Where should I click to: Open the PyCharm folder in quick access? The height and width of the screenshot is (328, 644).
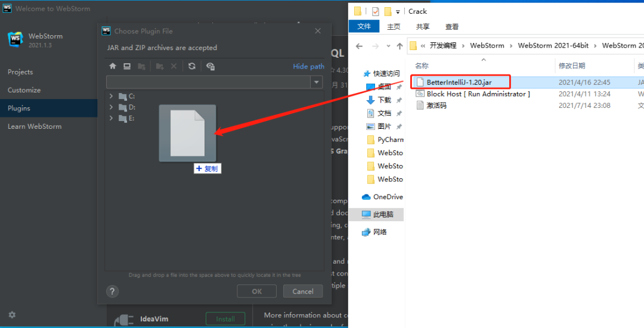coord(385,140)
